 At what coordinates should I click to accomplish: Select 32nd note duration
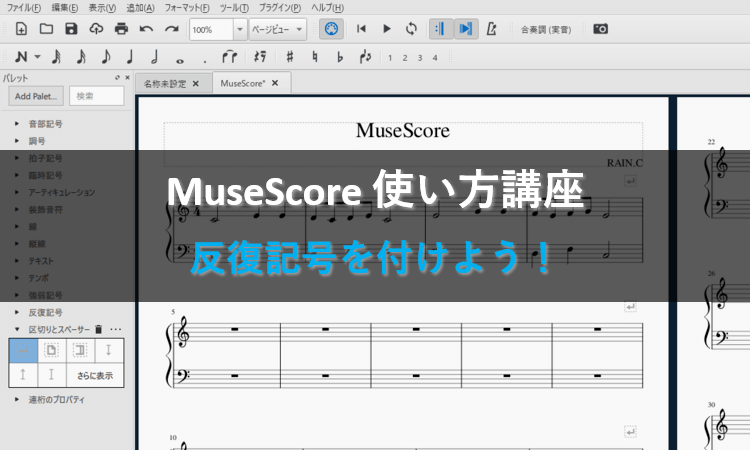coord(56,57)
